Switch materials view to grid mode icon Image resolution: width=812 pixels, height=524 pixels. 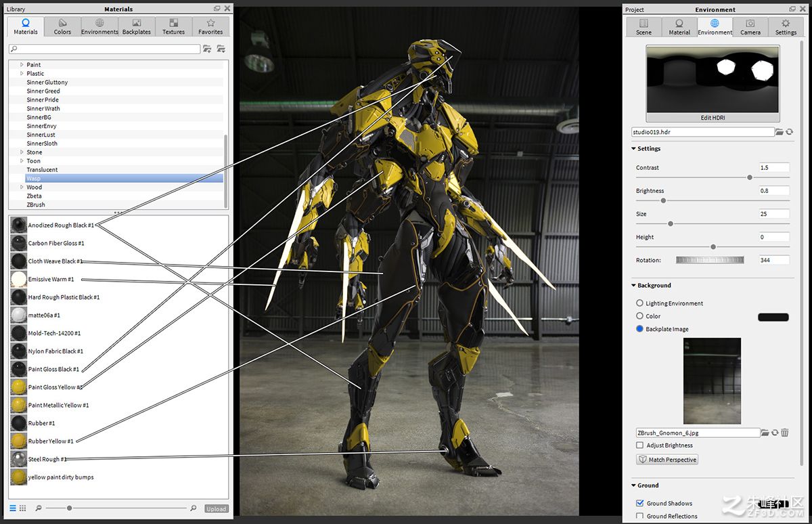(x=22, y=508)
